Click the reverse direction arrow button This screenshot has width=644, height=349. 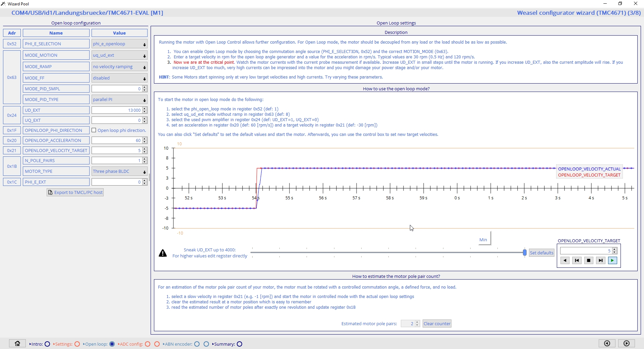coord(565,260)
